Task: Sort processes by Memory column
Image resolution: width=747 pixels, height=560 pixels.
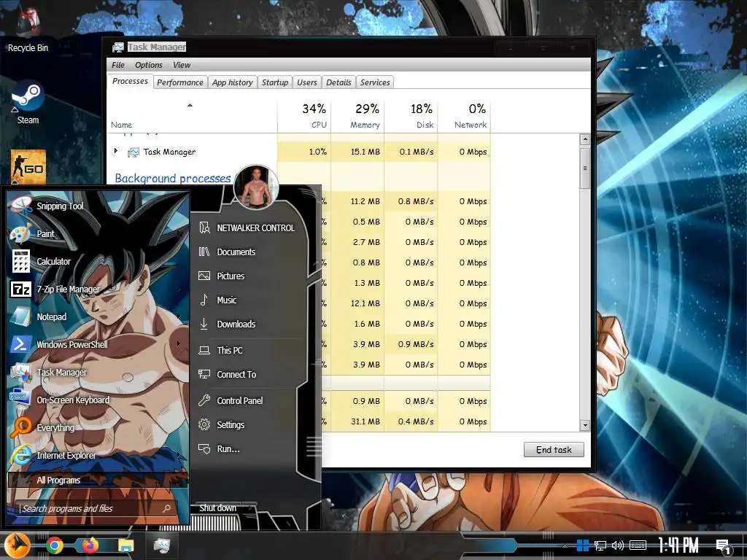Action: click(357, 116)
